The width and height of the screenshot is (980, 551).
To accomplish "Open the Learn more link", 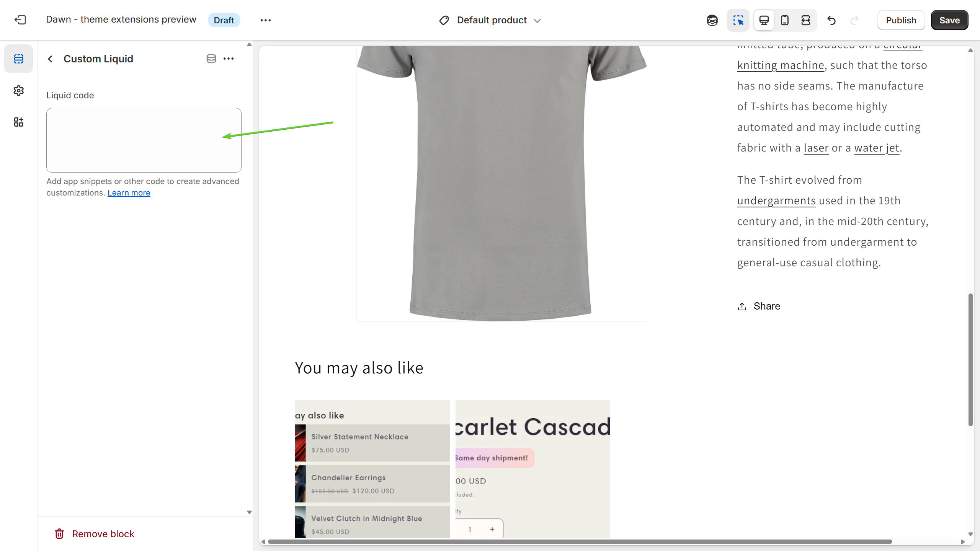I will [129, 193].
